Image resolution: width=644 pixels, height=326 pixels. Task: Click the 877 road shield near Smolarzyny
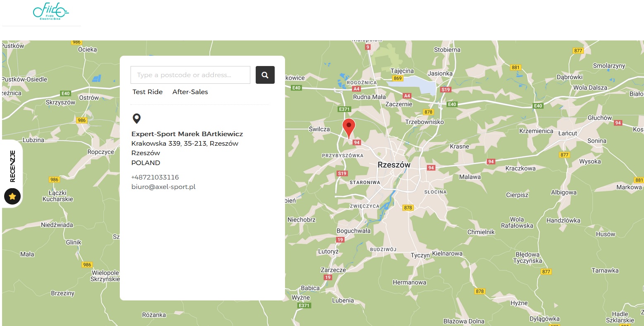(x=578, y=51)
